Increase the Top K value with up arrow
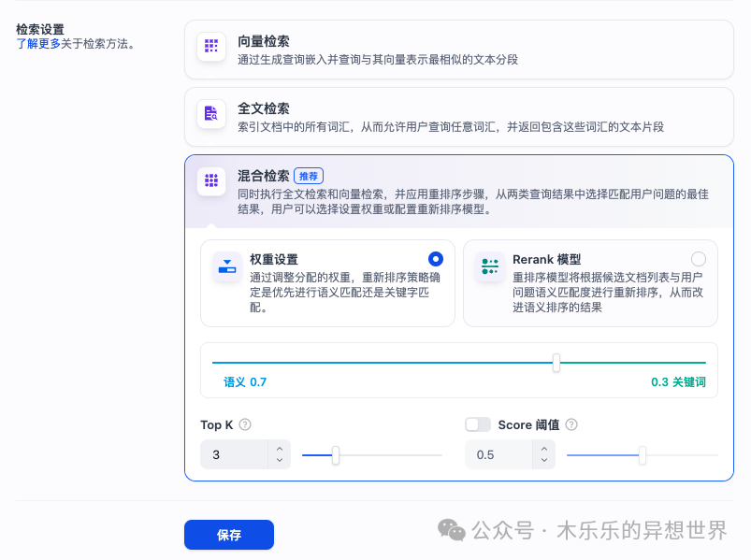This screenshot has height=560, width=751. [x=280, y=449]
